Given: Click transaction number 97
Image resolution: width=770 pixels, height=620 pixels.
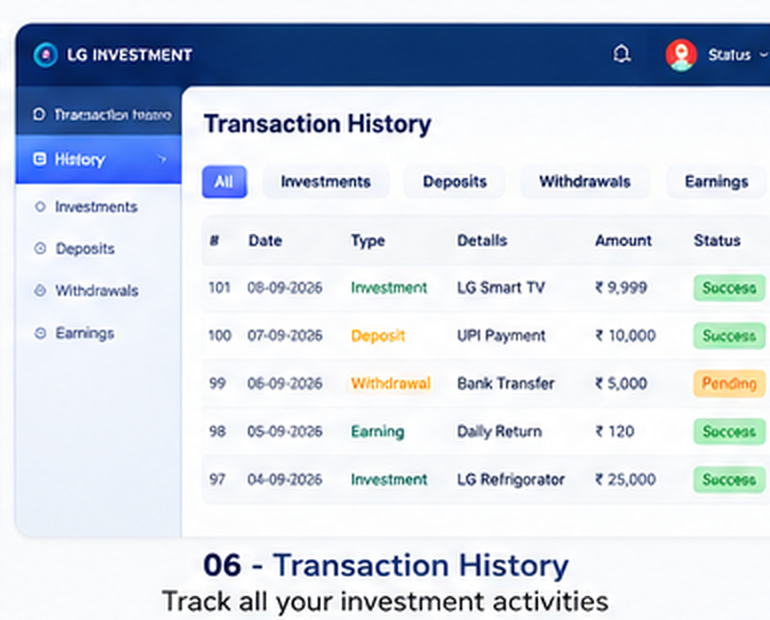Looking at the screenshot, I should pyautogui.click(x=217, y=480).
